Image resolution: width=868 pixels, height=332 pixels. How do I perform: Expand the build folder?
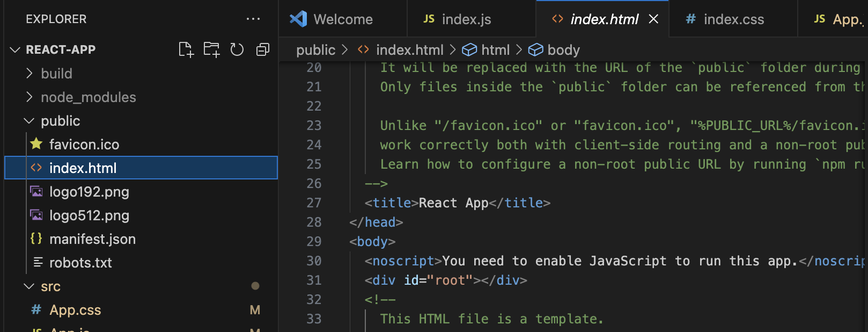56,74
